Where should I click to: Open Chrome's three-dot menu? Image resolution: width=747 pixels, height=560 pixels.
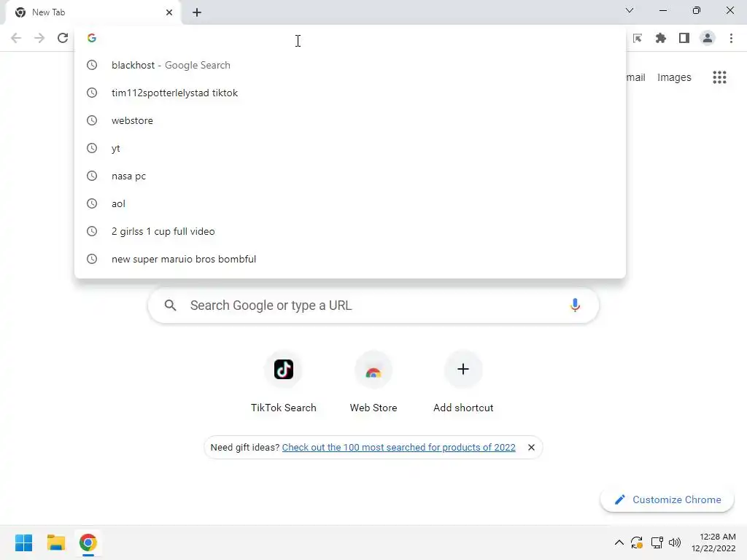pos(731,38)
